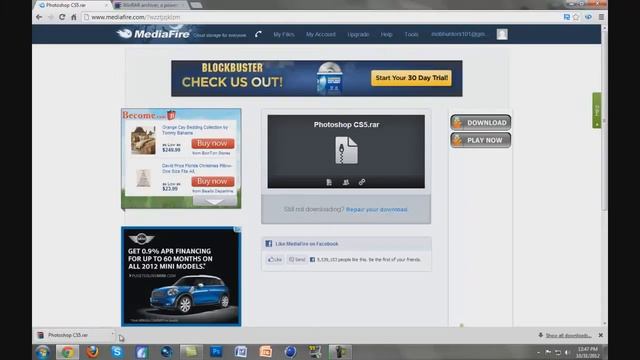Open dropdown arrow on Photoshop CS5.rar download
This screenshot has width=640, height=360.
tap(113, 334)
